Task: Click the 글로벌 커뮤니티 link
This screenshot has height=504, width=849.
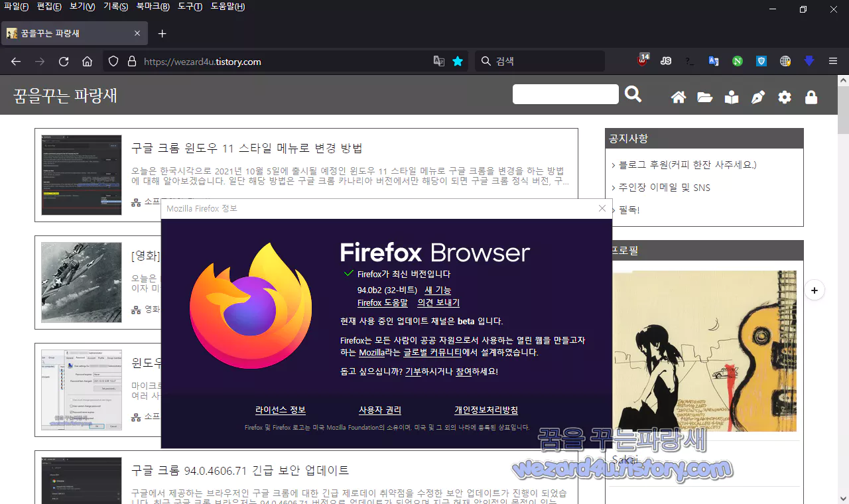Action: pos(432,353)
